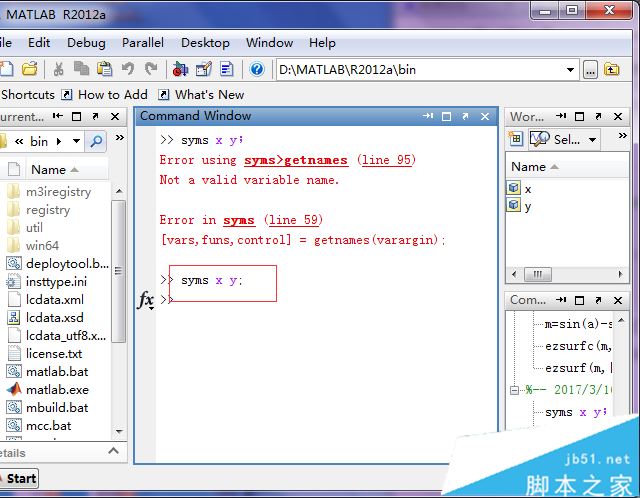The image size is (640, 498).
Task: Open the line 95 error link
Action: click(x=386, y=160)
